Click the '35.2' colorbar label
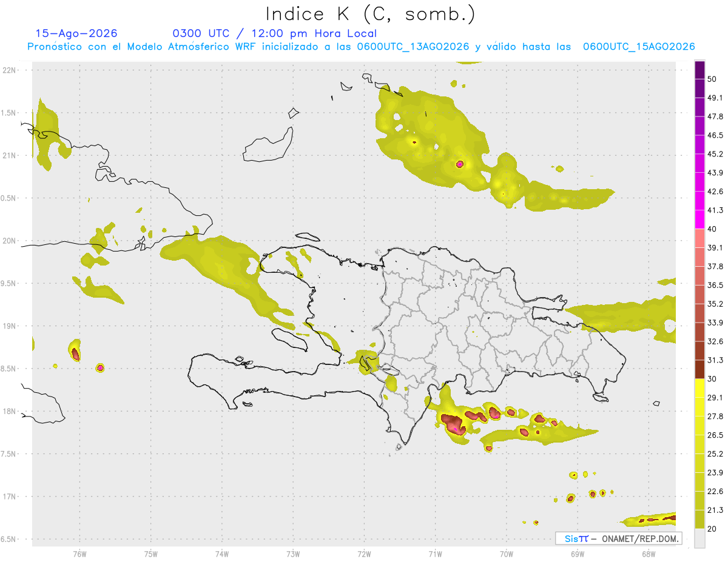 (715, 304)
